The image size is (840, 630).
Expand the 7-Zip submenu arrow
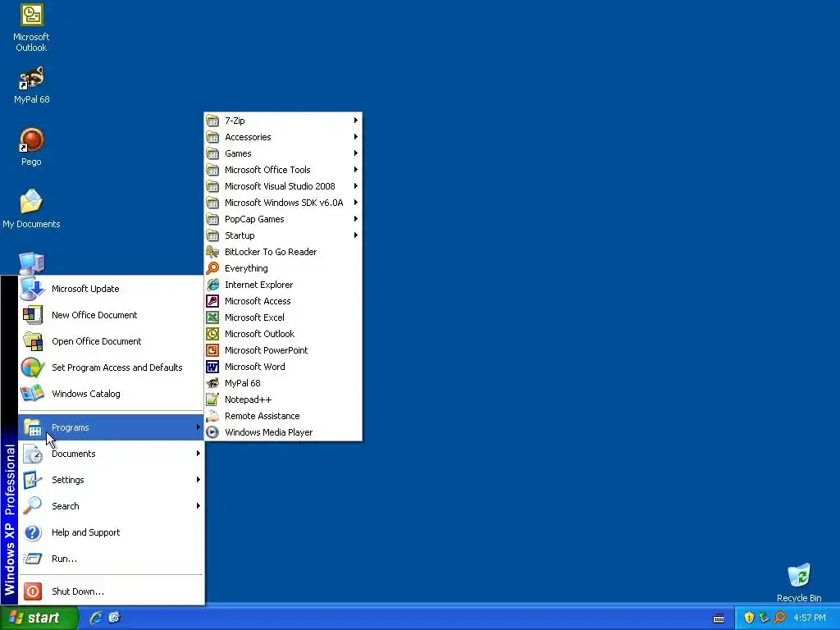click(x=355, y=121)
